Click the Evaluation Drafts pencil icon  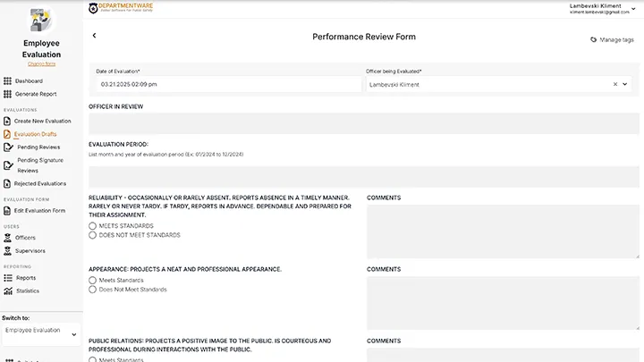(8, 134)
